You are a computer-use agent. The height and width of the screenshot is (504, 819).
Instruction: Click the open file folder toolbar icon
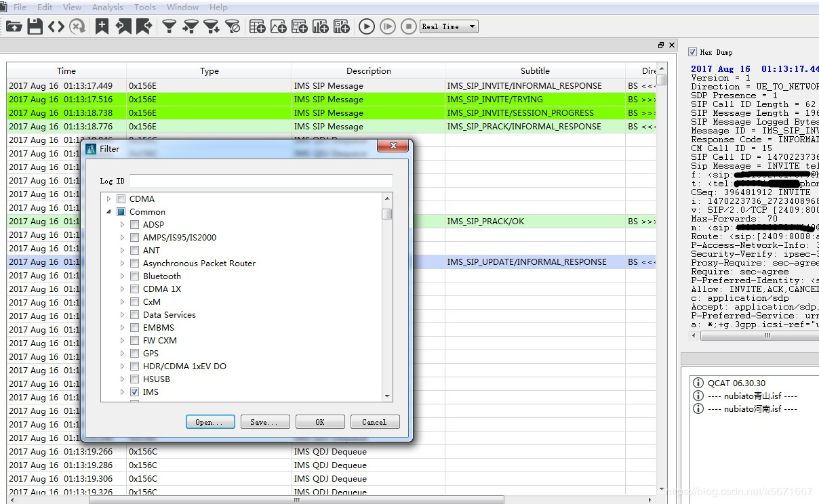coord(14,26)
